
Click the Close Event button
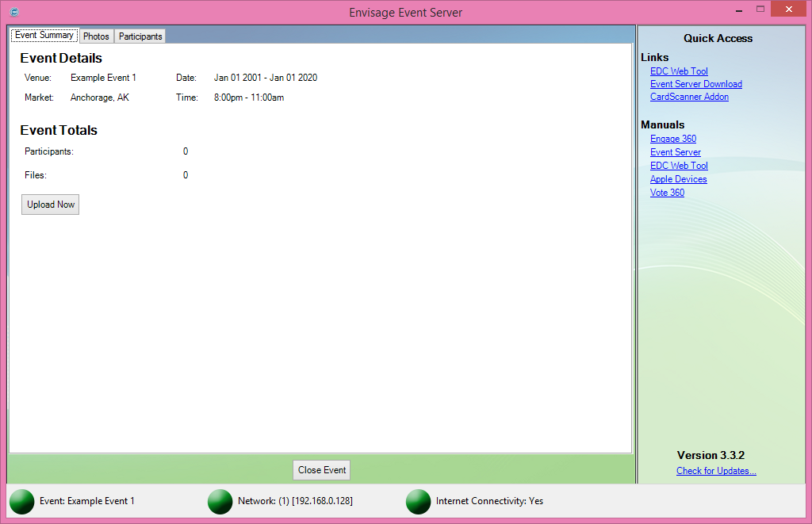(322, 470)
